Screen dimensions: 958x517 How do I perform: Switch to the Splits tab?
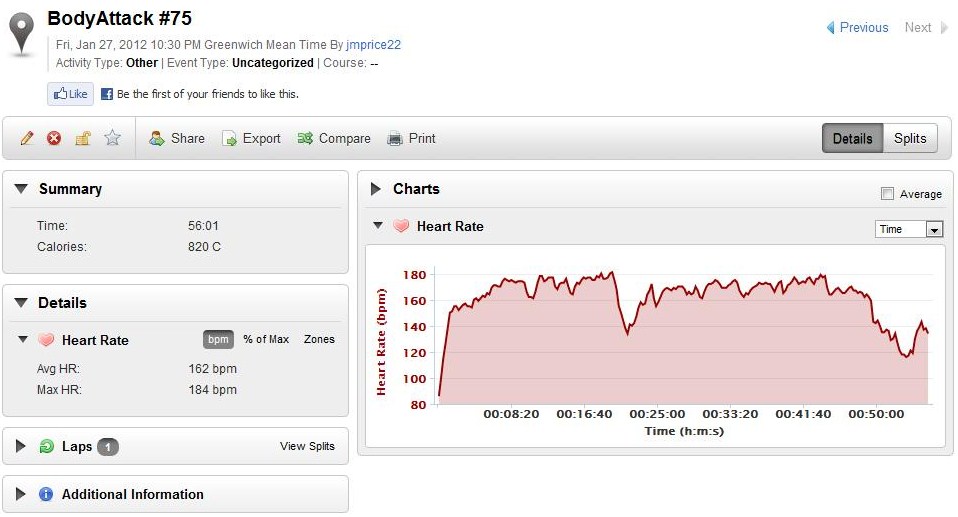pyautogui.click(x=910, y=139)
